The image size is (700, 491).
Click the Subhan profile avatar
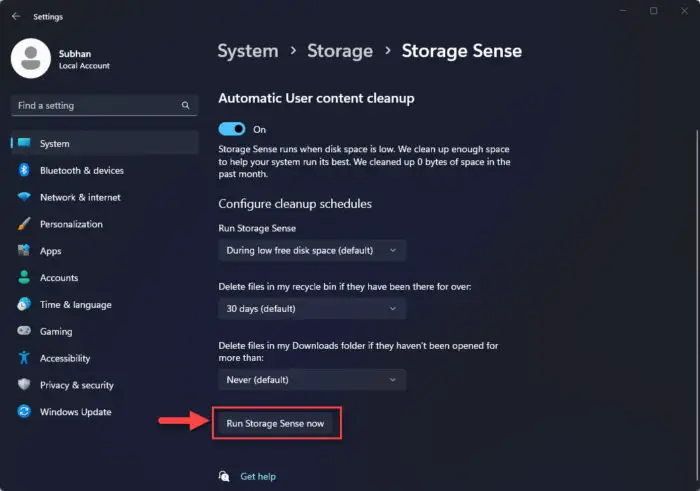point(31,58)
